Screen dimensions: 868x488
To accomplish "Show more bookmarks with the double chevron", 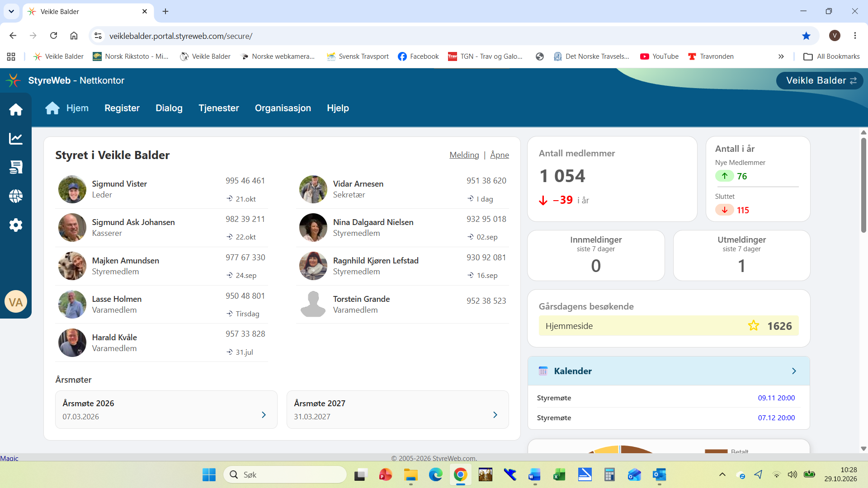I will [x=781, y=56].
